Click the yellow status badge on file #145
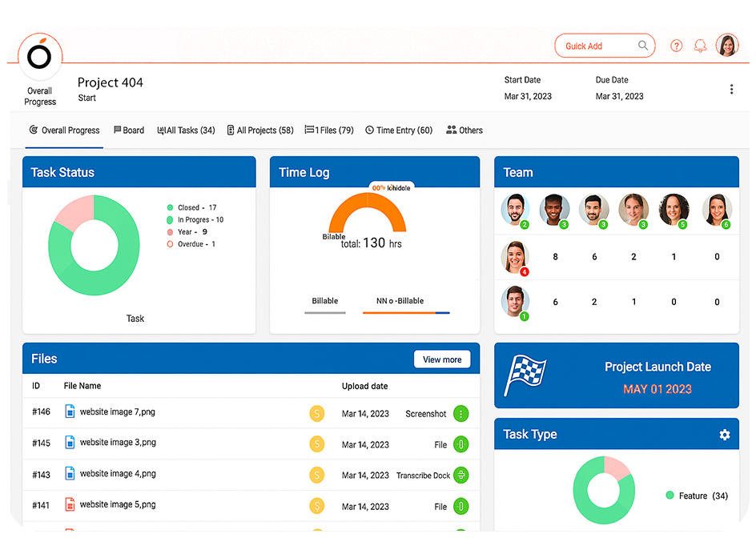756x558 pixels. 317,443
